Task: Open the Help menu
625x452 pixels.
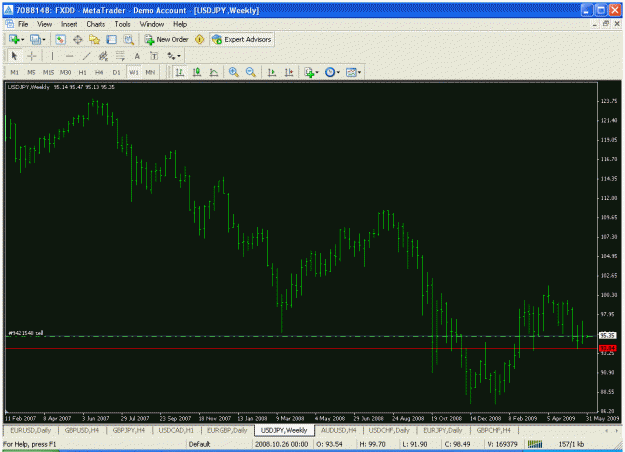Action: (x=180, y=24)
